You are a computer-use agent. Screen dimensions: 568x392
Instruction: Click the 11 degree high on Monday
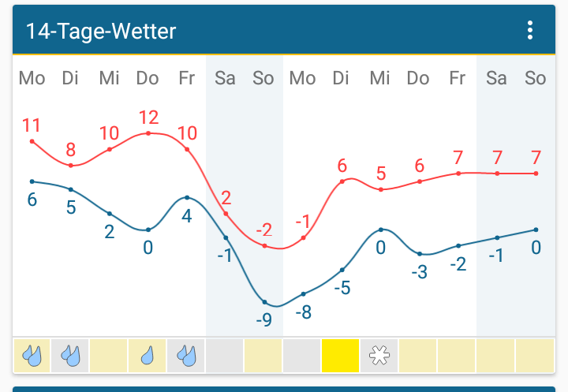[32, 141]
